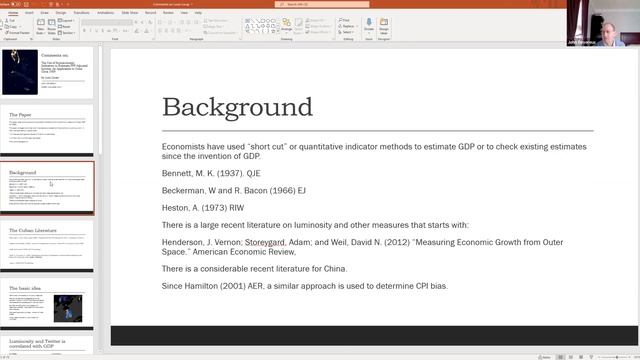This screenshot has height=360, width=640.
Task: Expand the Clipboard dialog launcher
Action: click(31, 39)
